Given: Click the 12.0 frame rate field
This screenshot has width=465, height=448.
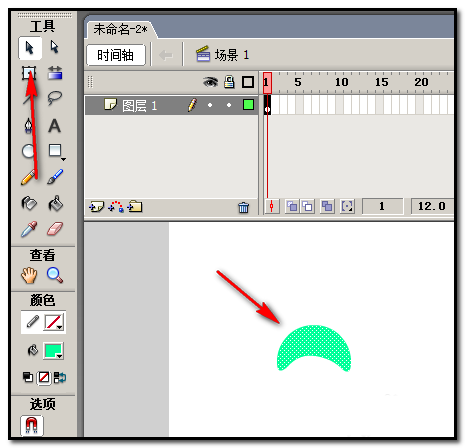Looking at the screenshot, I should pyautogui.click(x=432, y=206).
